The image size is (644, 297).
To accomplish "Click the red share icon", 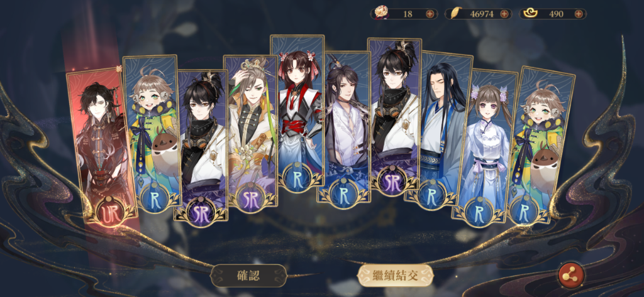I will (x=571, y=276).
